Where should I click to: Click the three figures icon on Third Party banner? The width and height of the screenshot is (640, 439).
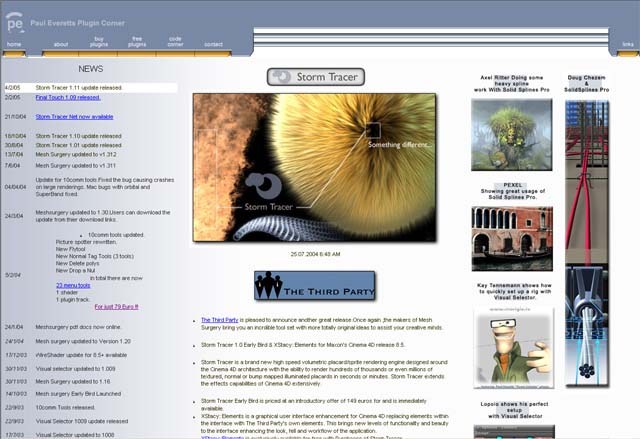click(x=268, y=285)
